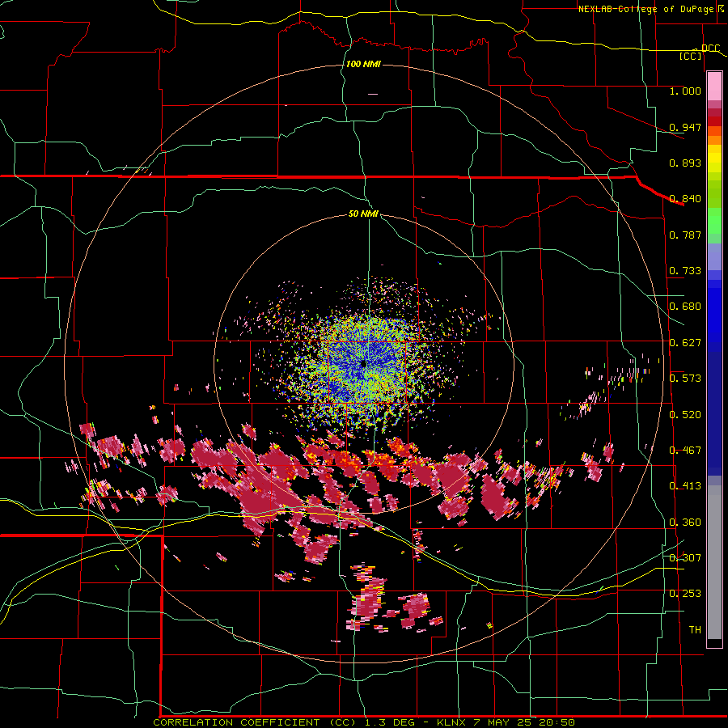728x728 pixels.
Task: Pick the periwinkle segment of the color bar
Action: (x=714, y=256)
